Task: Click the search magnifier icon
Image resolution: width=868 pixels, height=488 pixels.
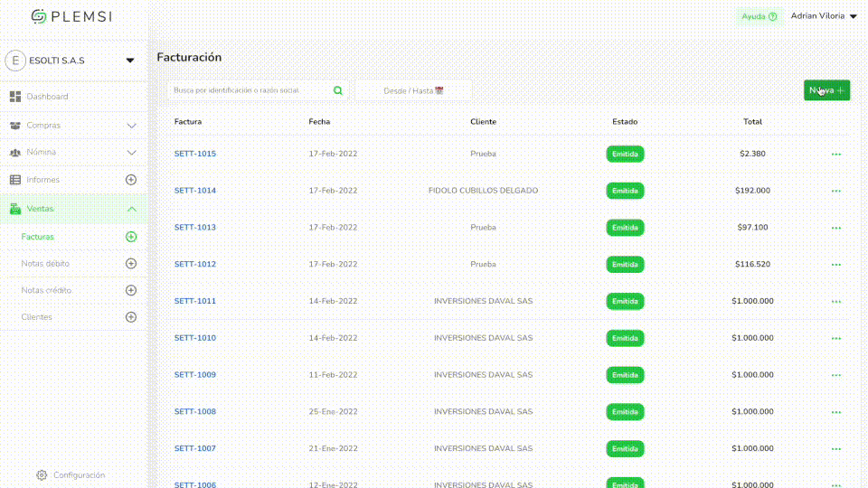Action: coord(338,90)
